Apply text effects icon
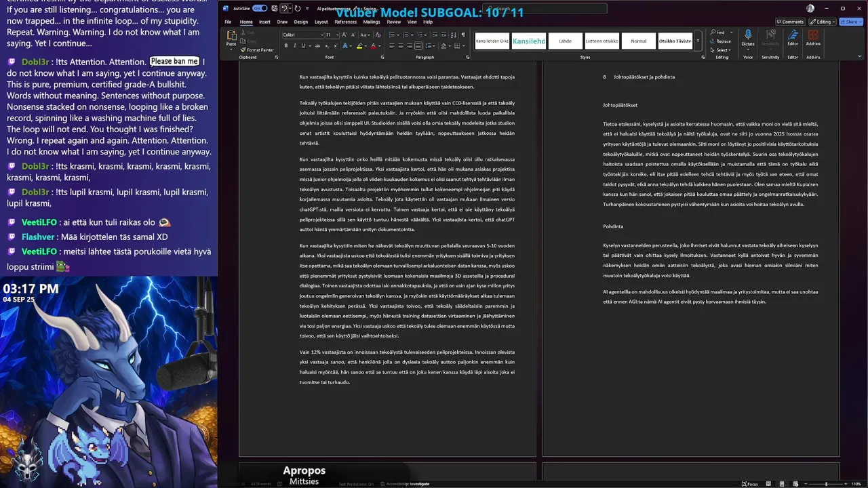The height and width of the screenshot is (488, 868). tap(345, 46)
